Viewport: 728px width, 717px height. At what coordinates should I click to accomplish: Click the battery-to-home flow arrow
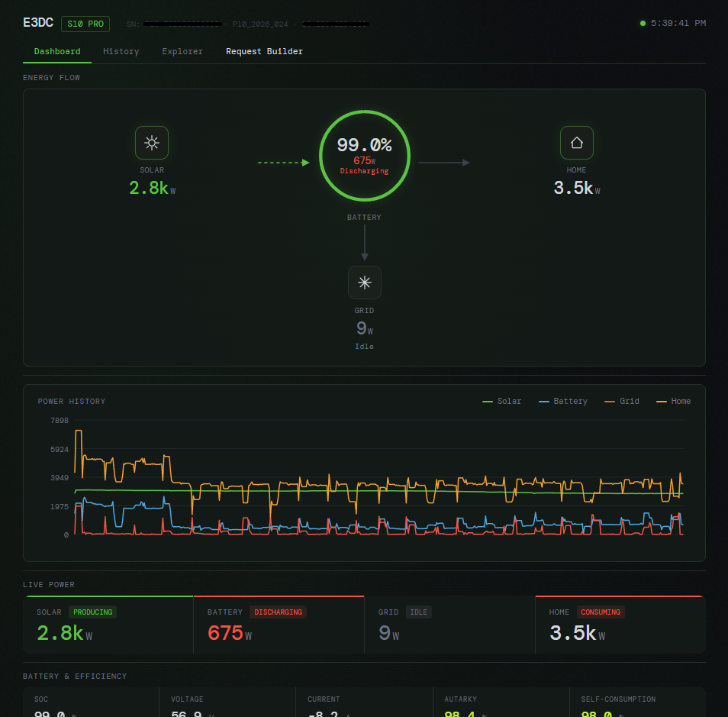[x=444, y=163]
